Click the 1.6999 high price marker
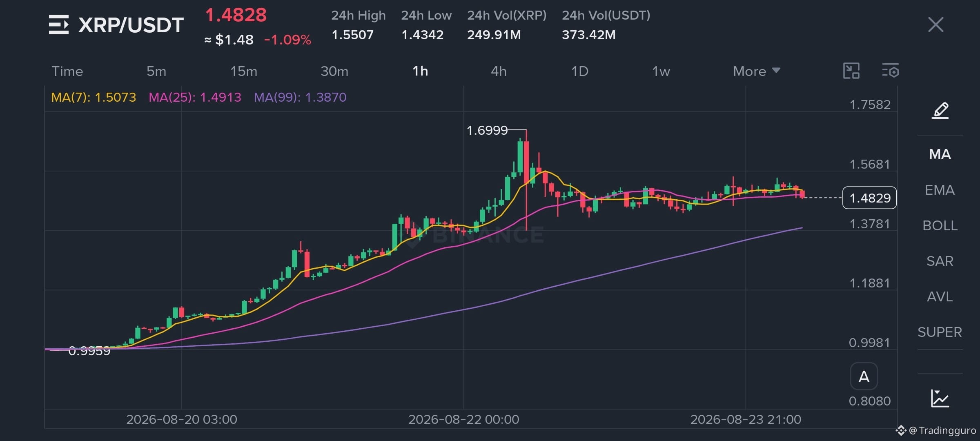This screenshot has height=441, width=980. click(487, 130)
